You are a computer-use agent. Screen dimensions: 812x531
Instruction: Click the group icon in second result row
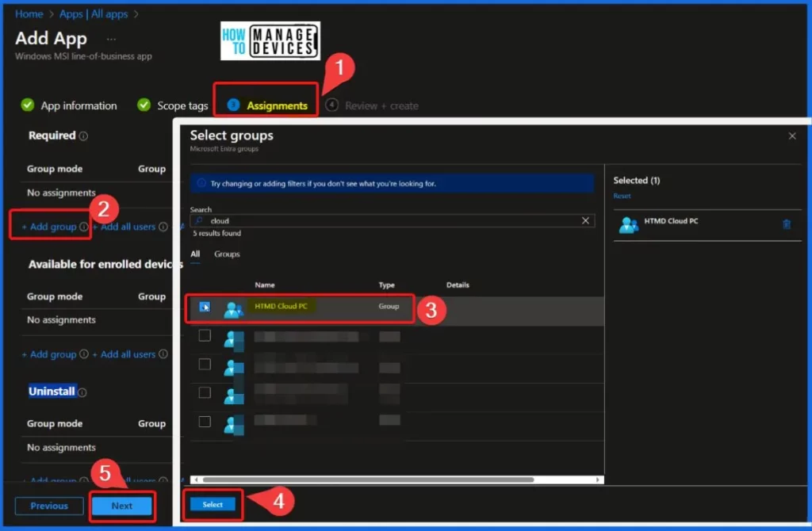click(x=234, y=339)
